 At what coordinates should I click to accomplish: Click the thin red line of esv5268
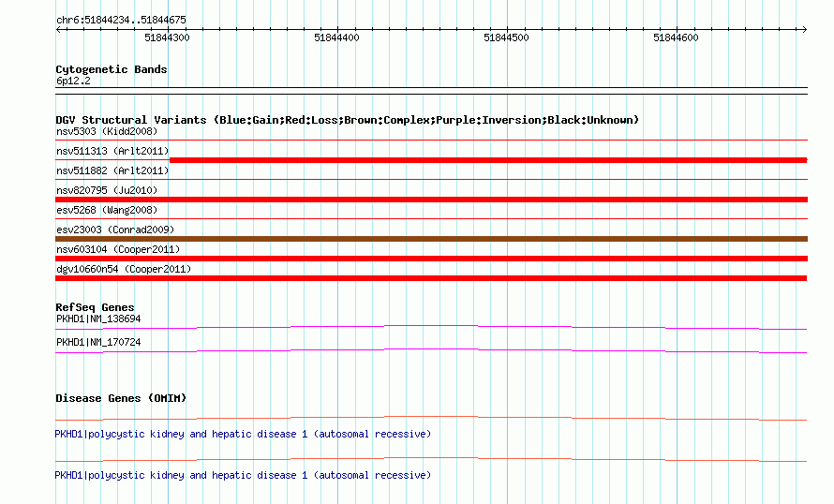[431, 218]
